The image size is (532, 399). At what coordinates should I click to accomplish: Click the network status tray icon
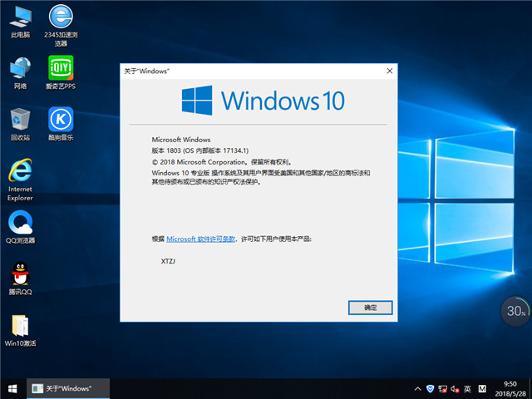pyautogui.click(x=442, y=389)
